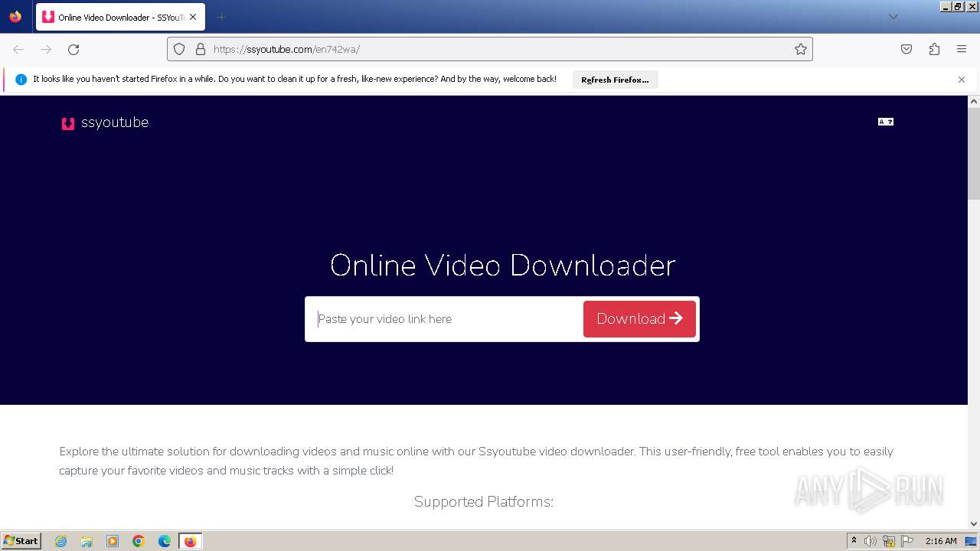This screenshot has height=551, width=980.
Task: Click the page scrollbar down arrow
Action: (974, 523)
